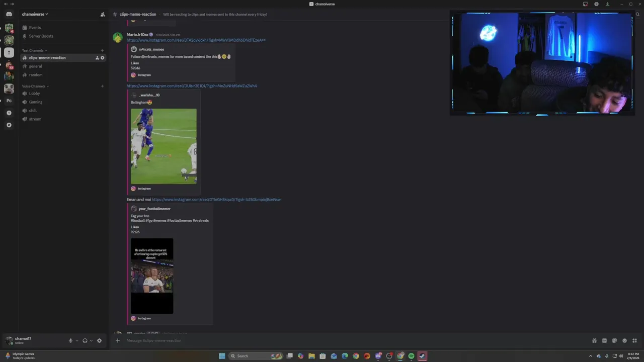Screen dimensions: 644x362
Task: Collapse the Voice Channels category
Action: 35,86
